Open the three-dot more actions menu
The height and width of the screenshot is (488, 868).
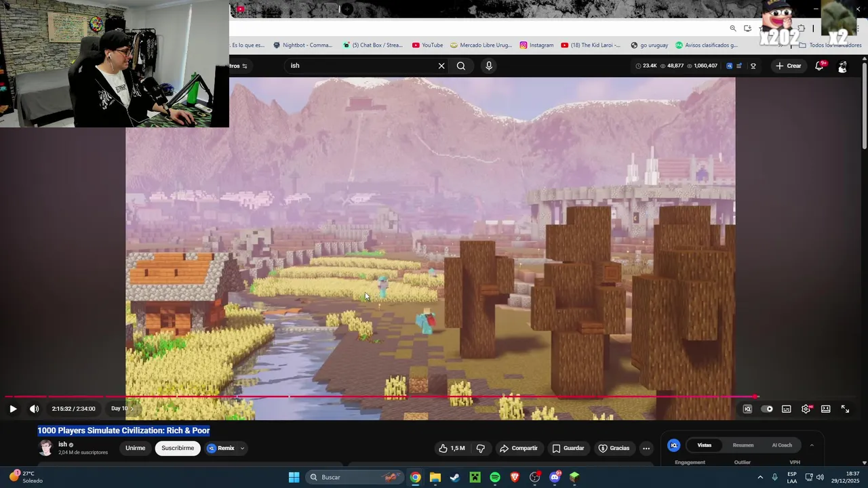(x=646, y=448)
